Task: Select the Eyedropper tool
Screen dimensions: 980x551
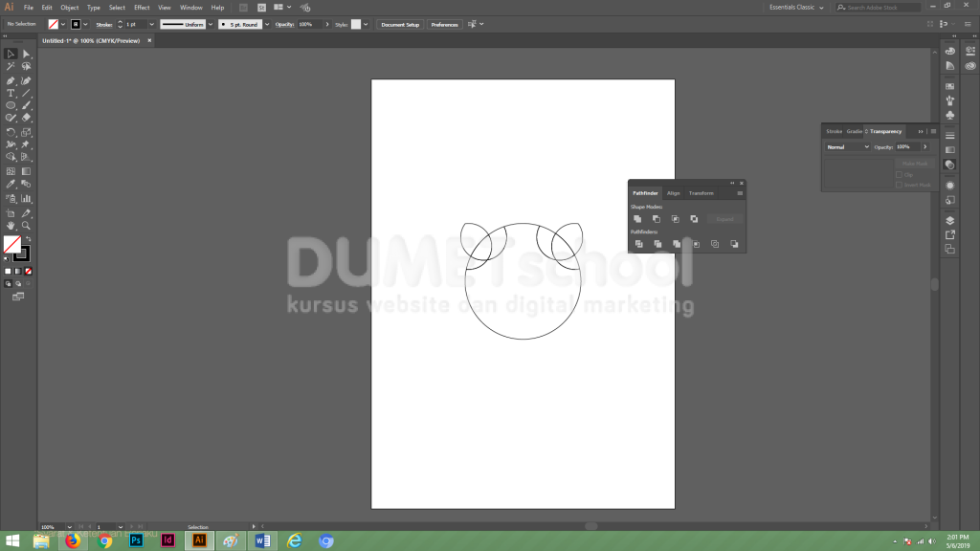Action: coord(11,185)
